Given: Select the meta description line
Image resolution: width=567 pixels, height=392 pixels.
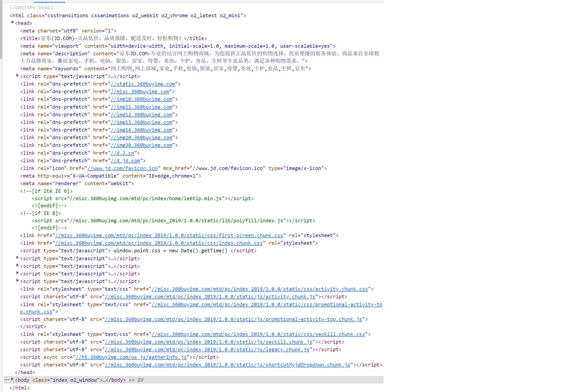Looking at the screenshot, I should (200, 57).
